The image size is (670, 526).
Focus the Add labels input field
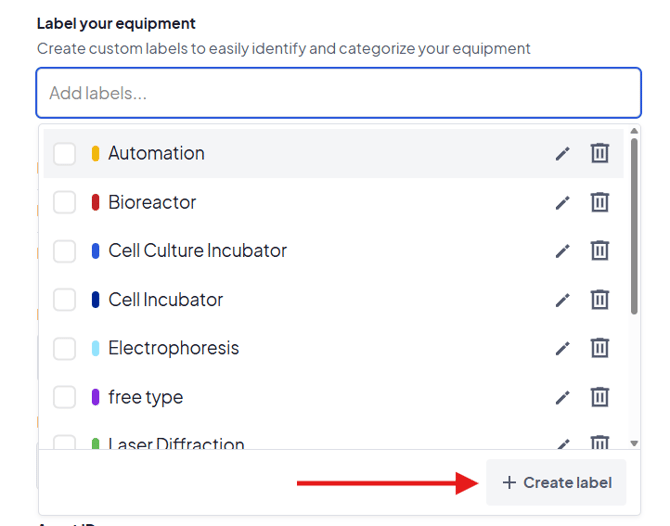point(338,94)
